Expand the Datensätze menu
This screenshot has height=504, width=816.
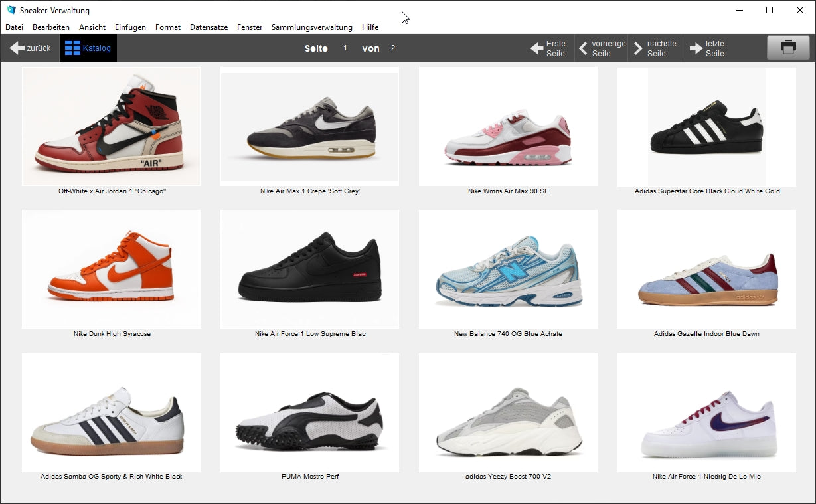(x=208, y=27)
